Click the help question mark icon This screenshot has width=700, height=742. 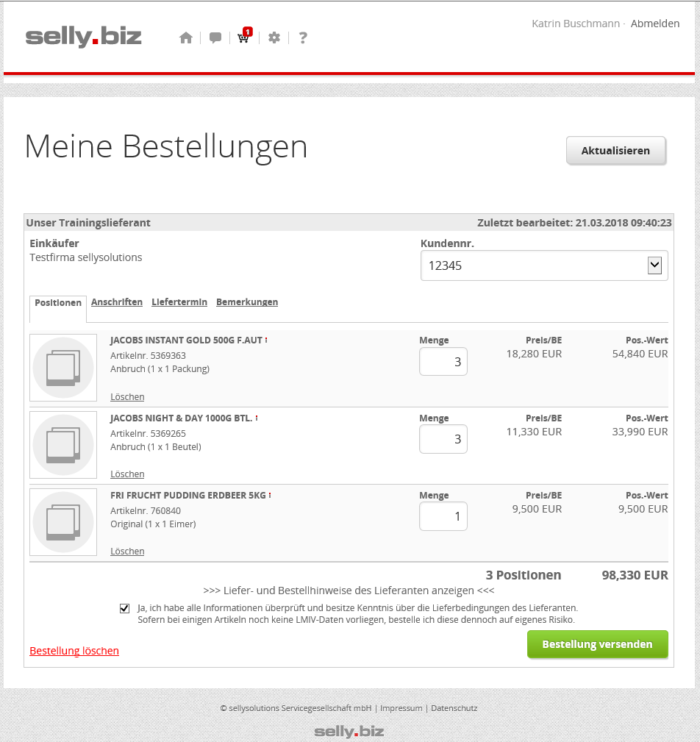pyautogui.click(x=303, y=38)
